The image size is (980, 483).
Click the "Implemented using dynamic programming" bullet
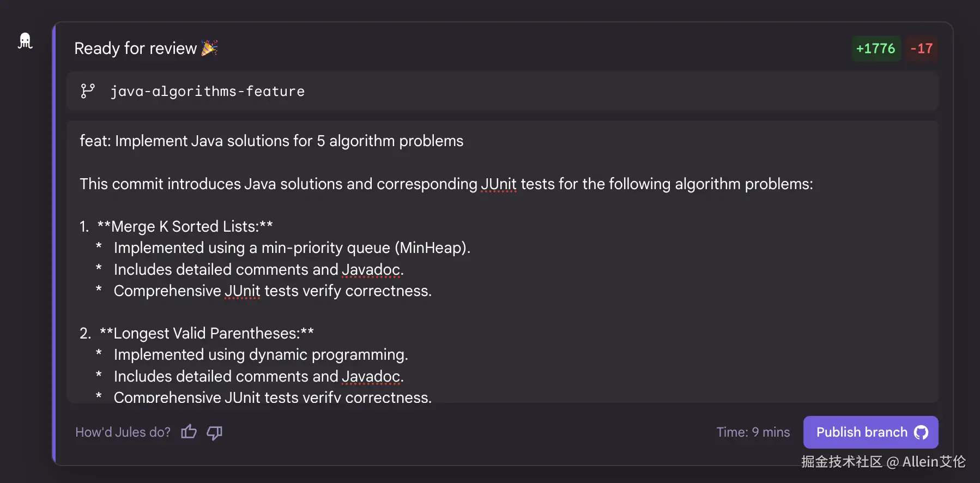point(261,354)
